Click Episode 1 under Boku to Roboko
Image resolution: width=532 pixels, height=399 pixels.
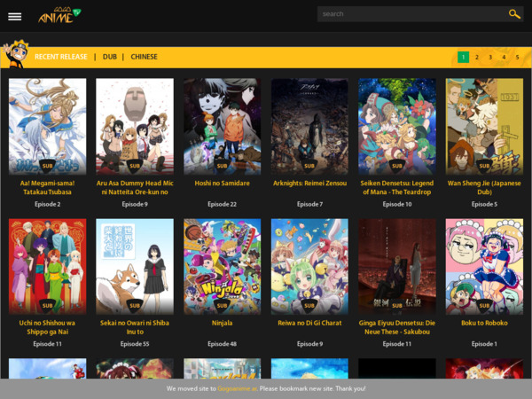(484, 344)
